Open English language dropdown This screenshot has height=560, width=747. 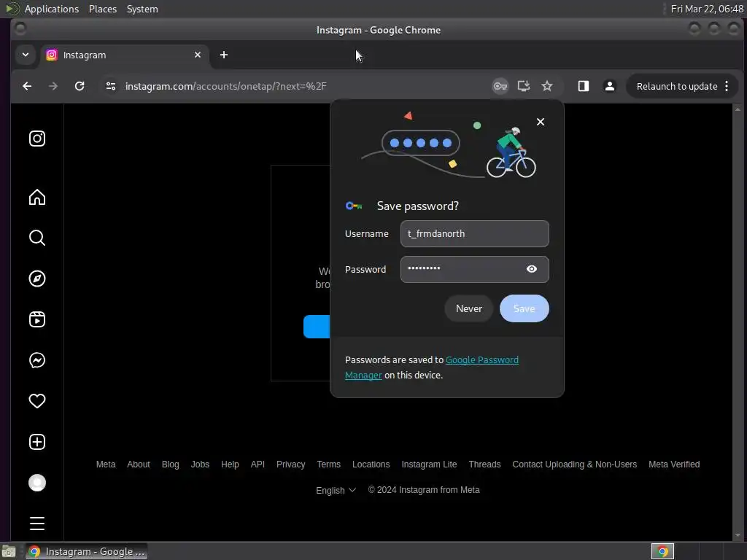[336, 490]
